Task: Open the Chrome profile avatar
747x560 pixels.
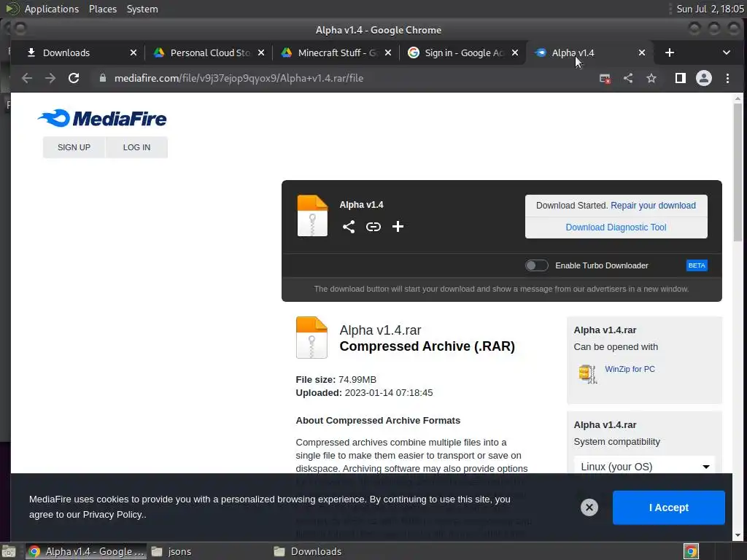Action: tap(704, 78)
